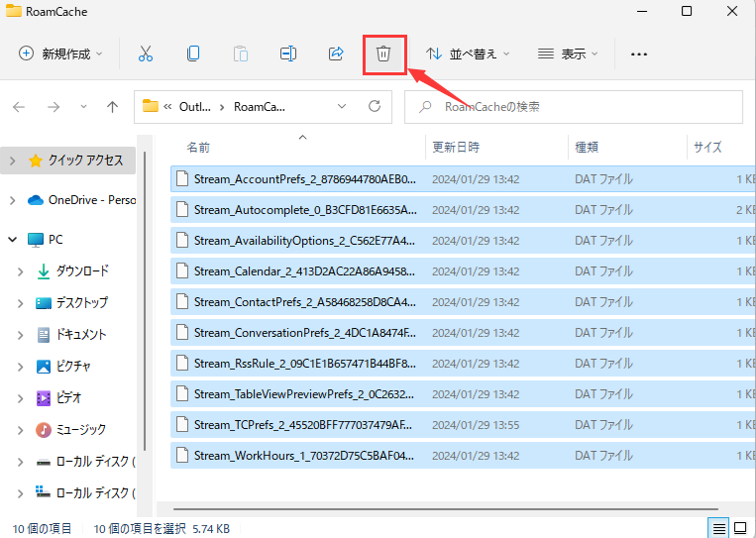Open the 新規作成 dropdown
Viewport: 756px width, 538px height.
pos(60,54)
